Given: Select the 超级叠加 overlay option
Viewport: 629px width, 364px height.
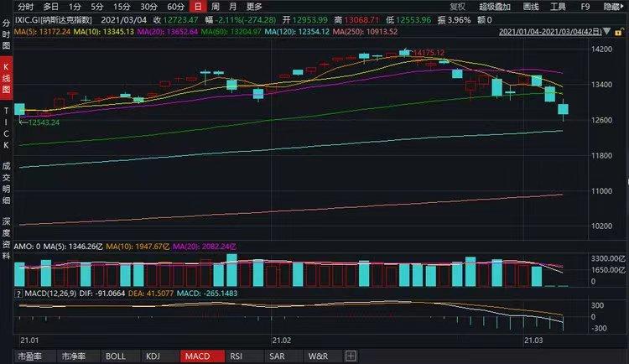Looking at the screenshot, I should (494, 6).
